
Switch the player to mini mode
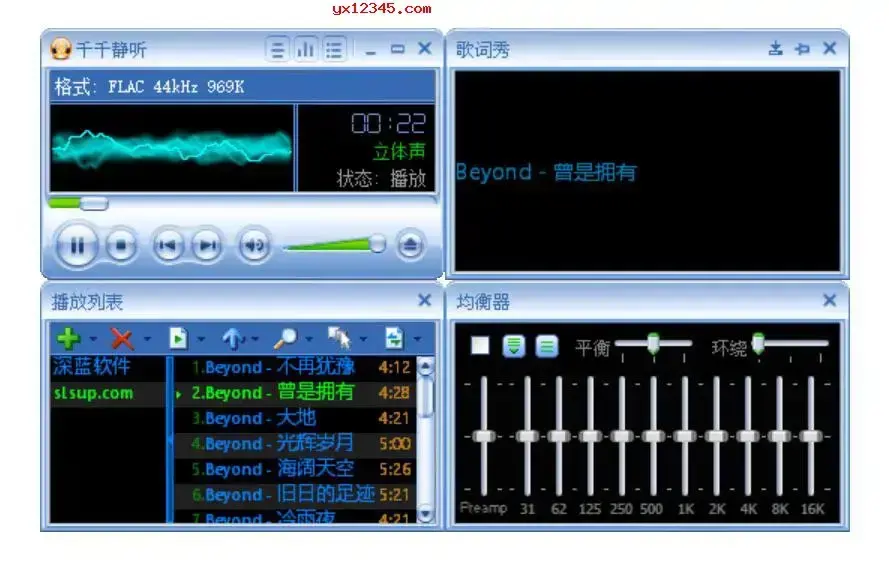click(x=398, y=49)
